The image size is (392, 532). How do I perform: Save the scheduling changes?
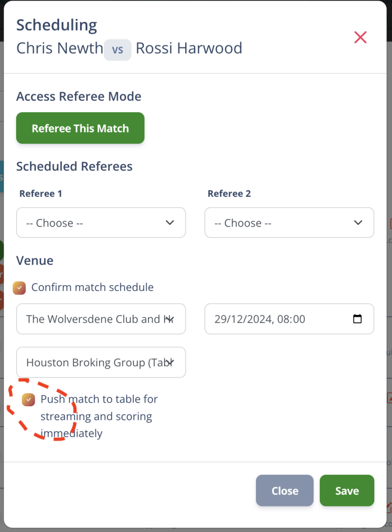(x=347, y=490)
